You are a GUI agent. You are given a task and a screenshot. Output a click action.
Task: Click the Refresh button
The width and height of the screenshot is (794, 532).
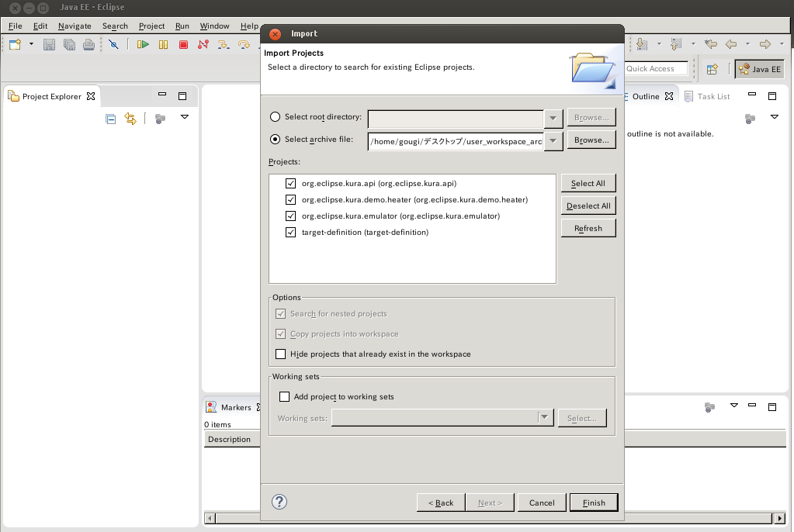[588, 228]
